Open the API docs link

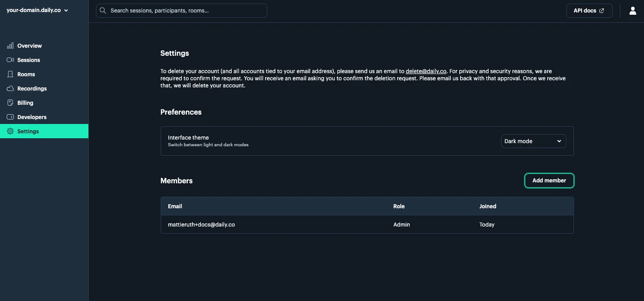tap(589, 11)
